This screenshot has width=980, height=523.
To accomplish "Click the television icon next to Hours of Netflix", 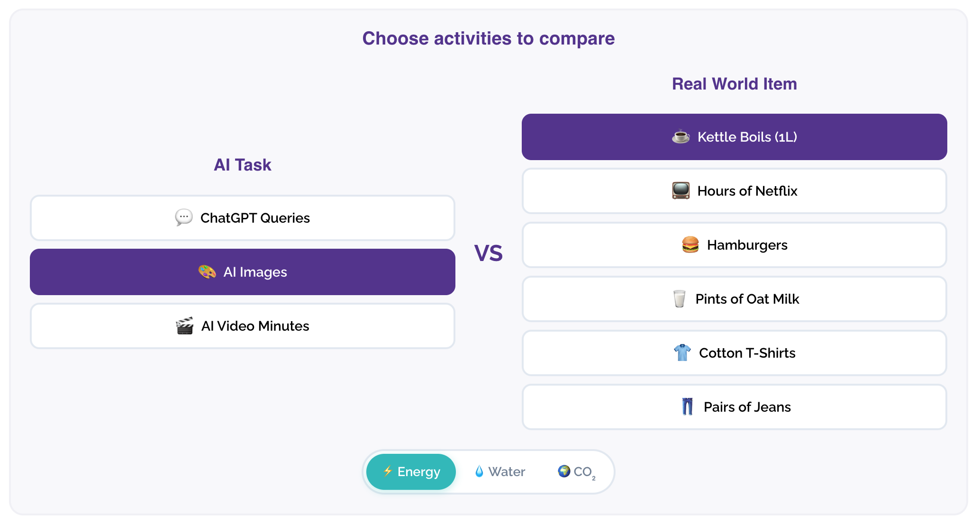I will (681, 191).
